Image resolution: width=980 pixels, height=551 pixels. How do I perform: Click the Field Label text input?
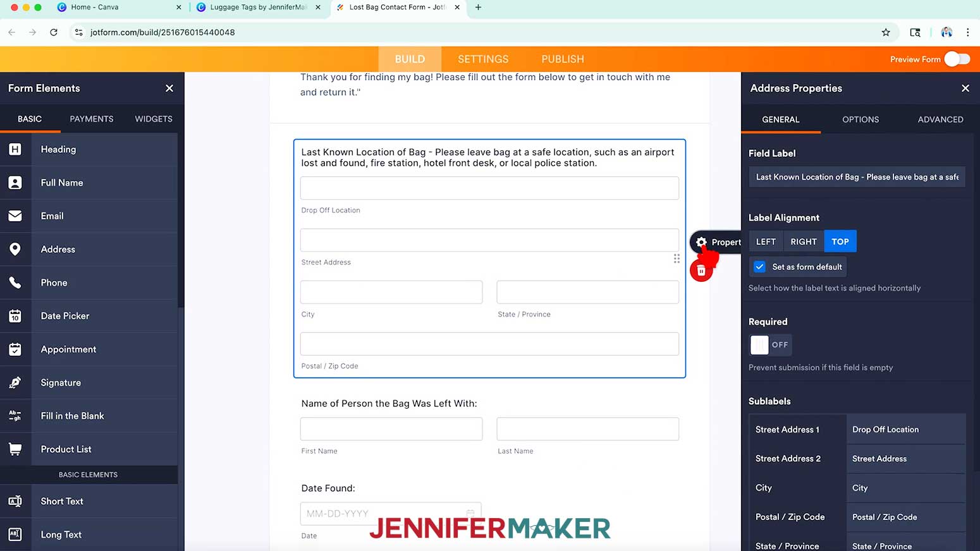[857, 177]
